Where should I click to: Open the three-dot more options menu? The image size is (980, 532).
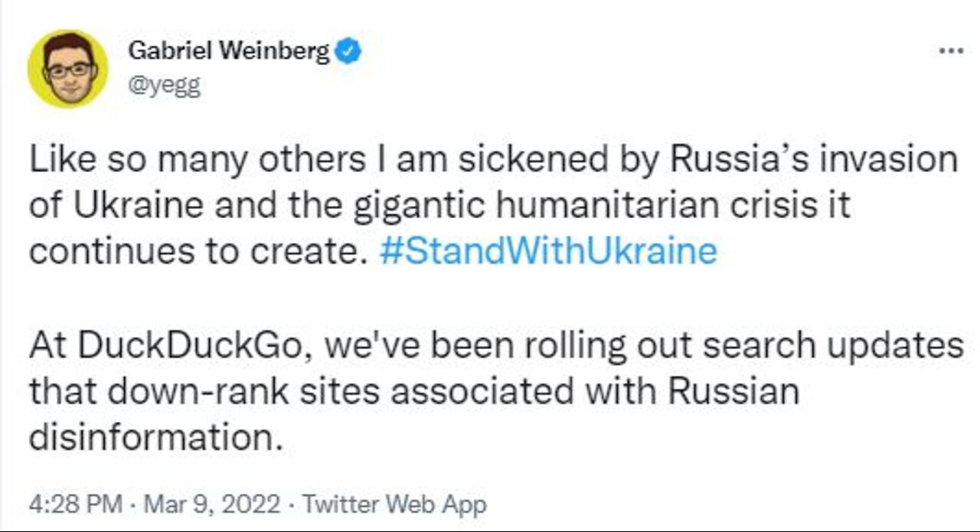click(x=952, y=51)
